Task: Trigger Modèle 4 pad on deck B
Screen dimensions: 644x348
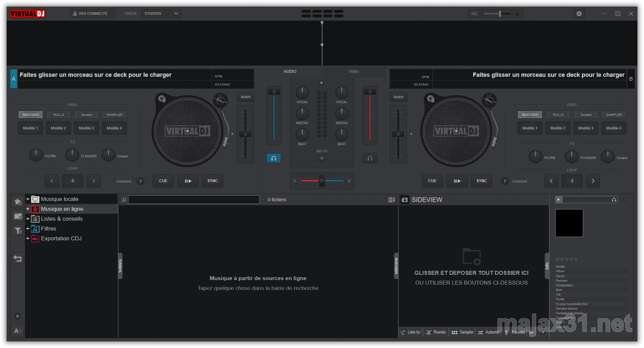Action: coord(614,128)
